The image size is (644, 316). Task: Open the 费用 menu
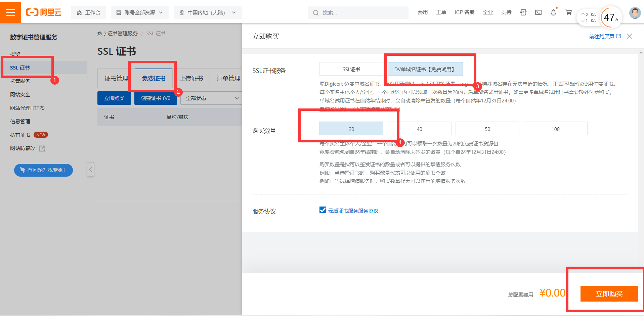coord(423,12)
